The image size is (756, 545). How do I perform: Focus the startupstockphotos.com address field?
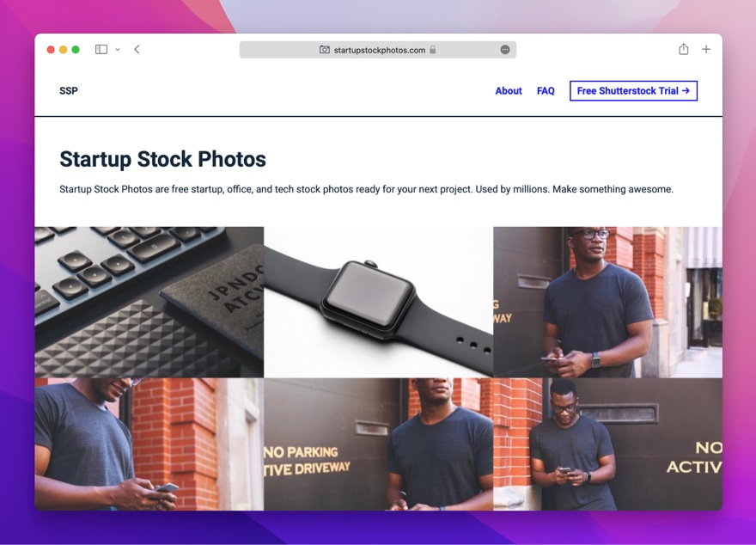click(x=377, y=50)
